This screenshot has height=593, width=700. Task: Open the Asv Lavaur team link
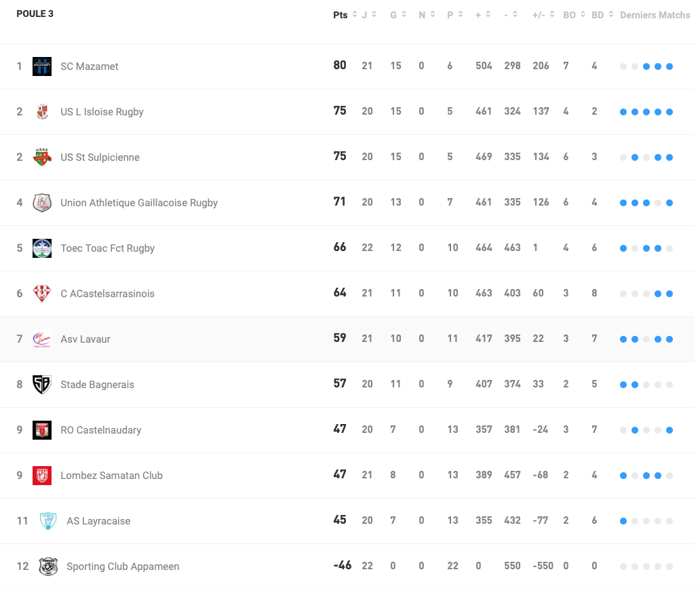(x=85, y=339)
